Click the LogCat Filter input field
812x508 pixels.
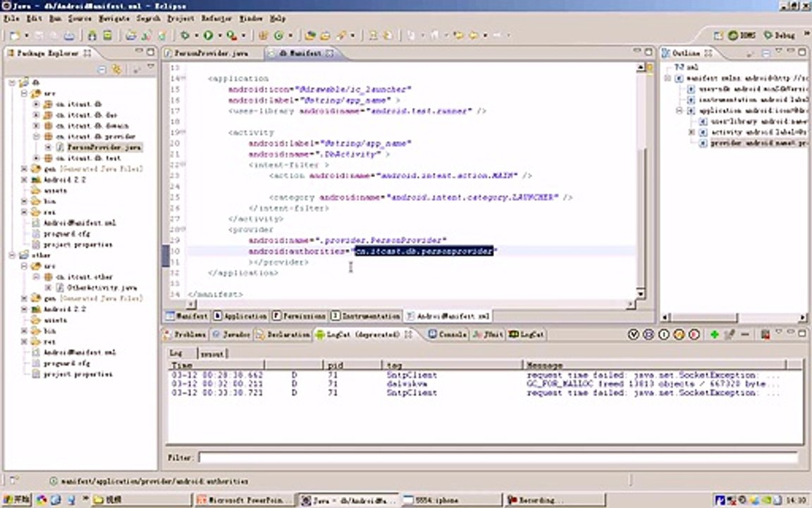point(498,457)
